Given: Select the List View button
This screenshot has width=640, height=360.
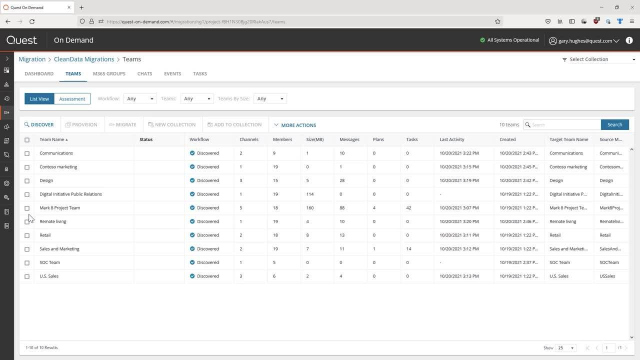Looking at the screenshot, I should 39,99.
